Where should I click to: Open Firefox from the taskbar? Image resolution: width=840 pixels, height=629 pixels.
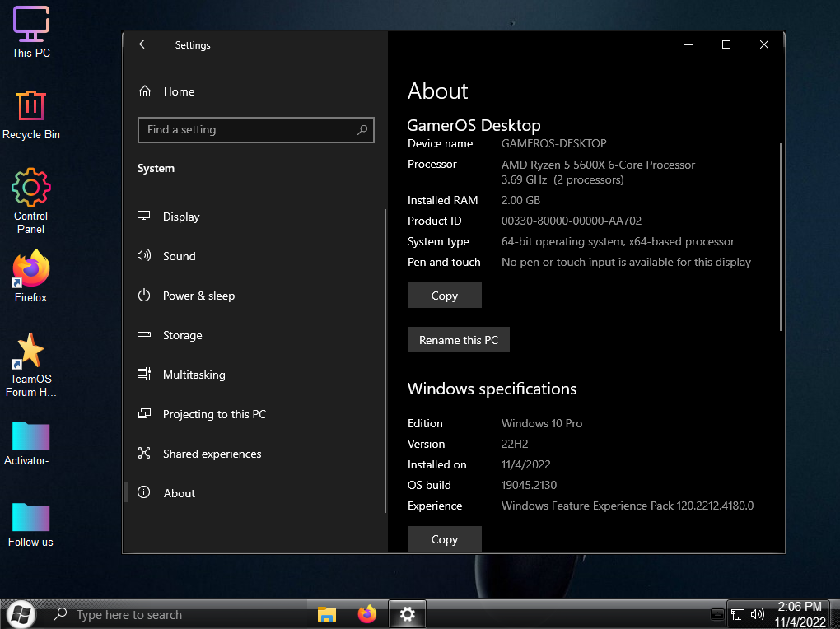tap(366, 614)
